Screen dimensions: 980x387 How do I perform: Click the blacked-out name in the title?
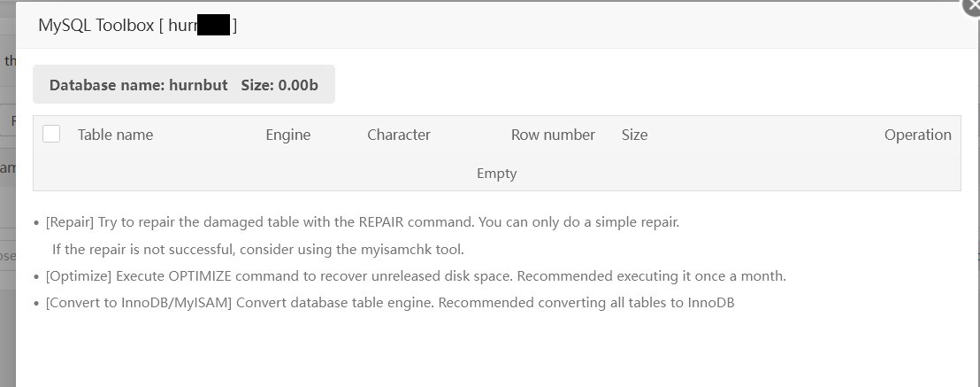213,25
